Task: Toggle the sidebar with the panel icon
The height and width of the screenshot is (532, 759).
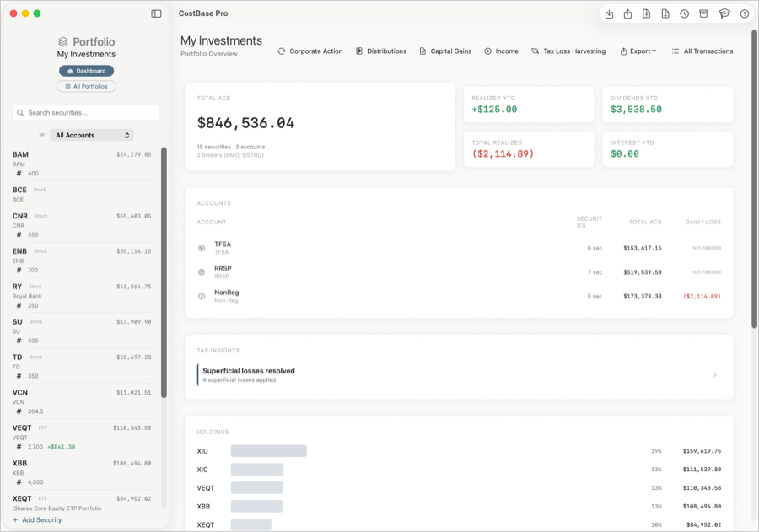Action: coord(155,13)
